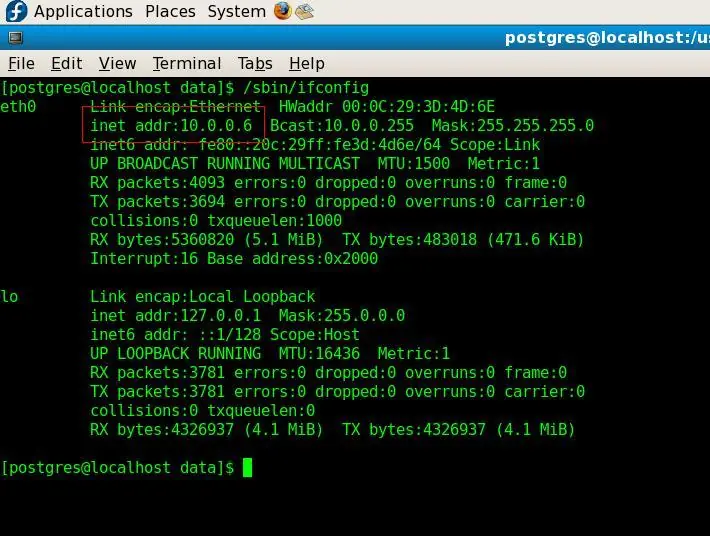Open the terminal Edit menu
Viewport: 710px width, 536px height.
(x=66, y=63)
